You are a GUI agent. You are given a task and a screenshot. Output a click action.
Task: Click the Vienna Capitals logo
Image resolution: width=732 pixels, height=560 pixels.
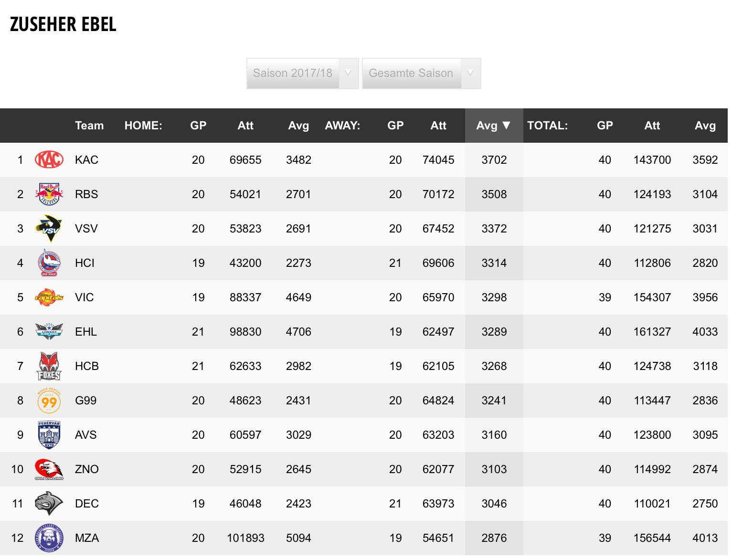49,297
